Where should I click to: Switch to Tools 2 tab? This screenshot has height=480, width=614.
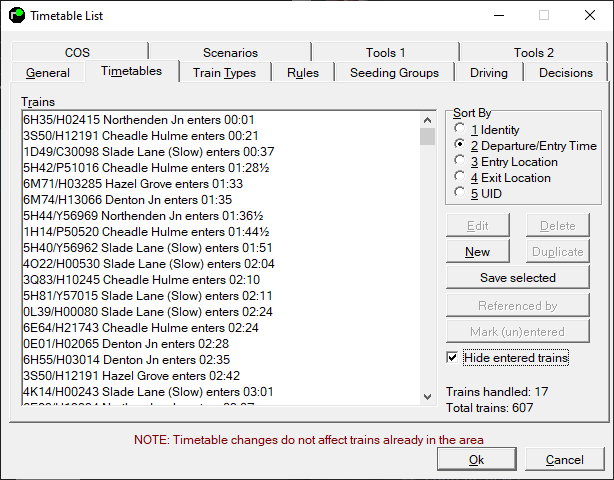[x=533, y=53]
